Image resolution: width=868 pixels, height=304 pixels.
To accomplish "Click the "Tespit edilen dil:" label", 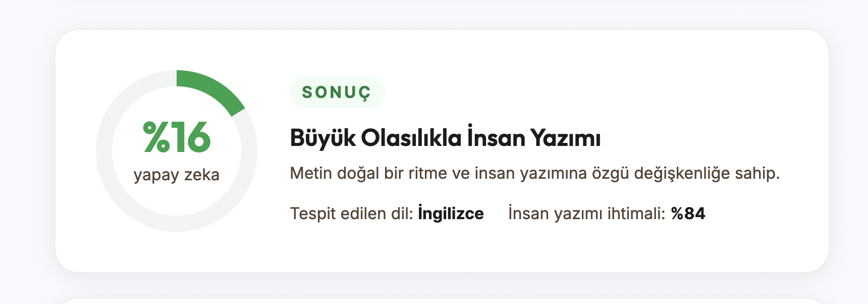I will (352, 214).
